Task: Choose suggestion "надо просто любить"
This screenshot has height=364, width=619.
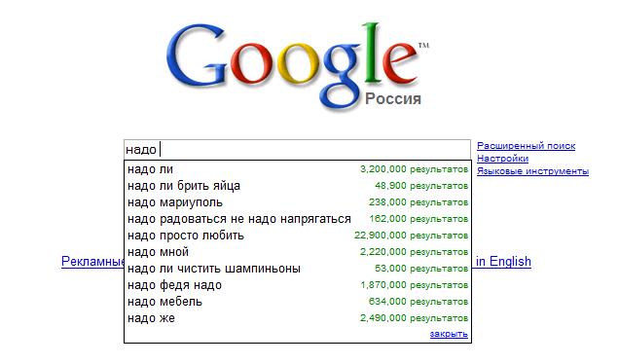Action: (298, 236)
